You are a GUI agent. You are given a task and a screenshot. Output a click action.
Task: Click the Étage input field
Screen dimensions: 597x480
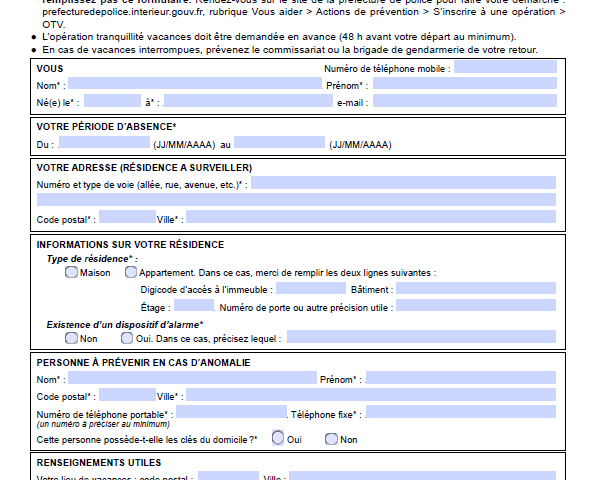194,305
